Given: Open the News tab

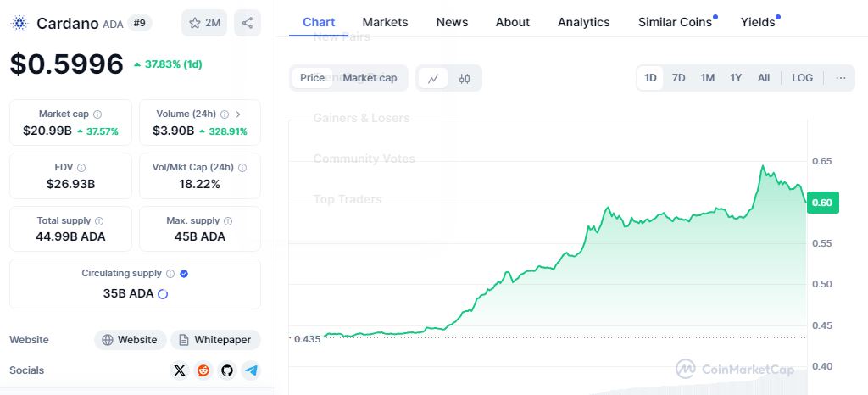Looking at the screenshot, I should pos(453,23).
